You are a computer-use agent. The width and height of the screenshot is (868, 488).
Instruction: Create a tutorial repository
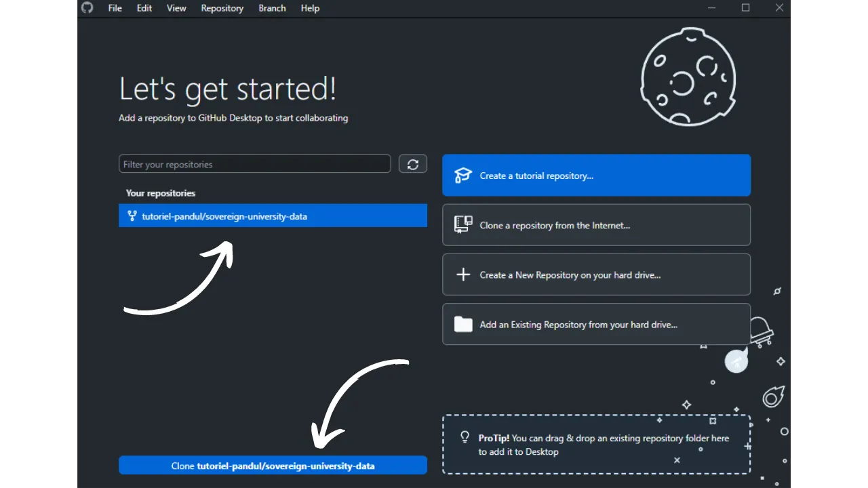coord(597,176)
